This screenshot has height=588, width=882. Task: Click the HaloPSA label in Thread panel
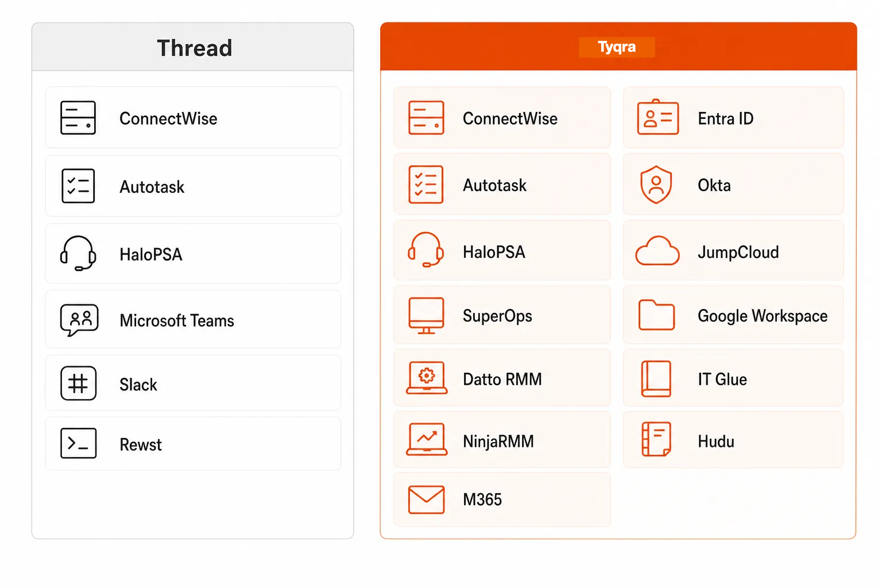151,254
